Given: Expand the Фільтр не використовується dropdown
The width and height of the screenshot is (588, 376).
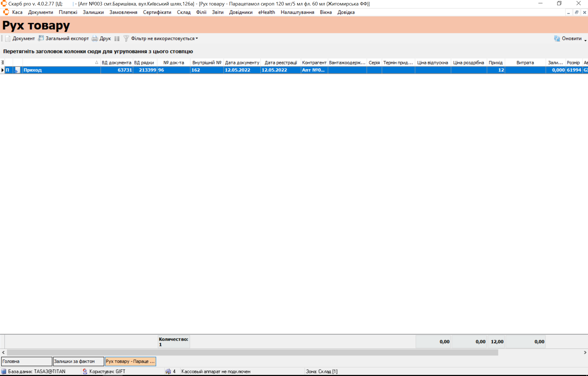Looking at the screenshot, I should 197,38.
